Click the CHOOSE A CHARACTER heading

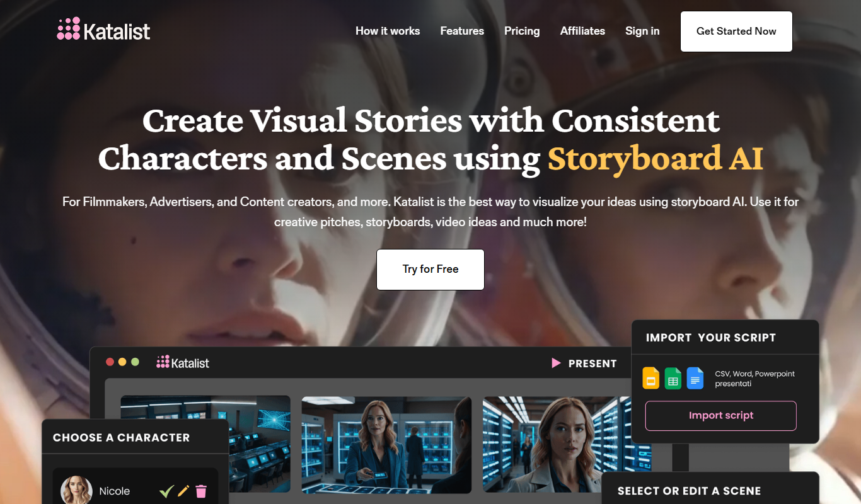(121, 438)
